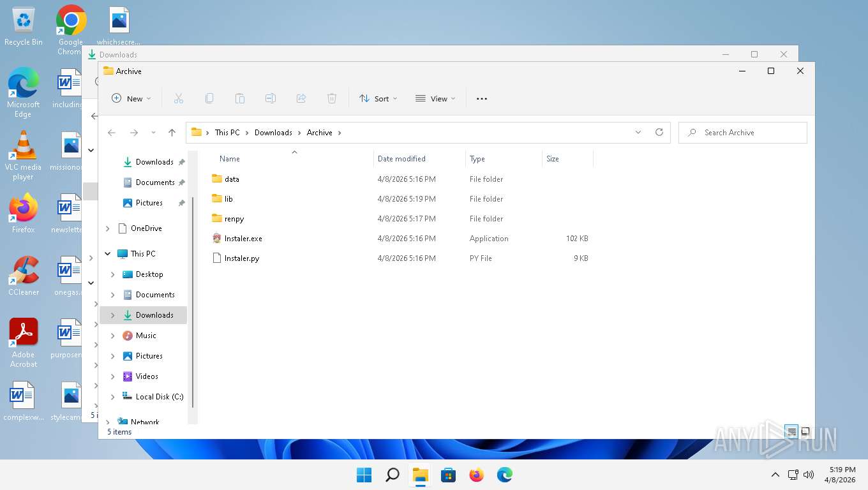Show hidden system tray icons

(775, 475)
